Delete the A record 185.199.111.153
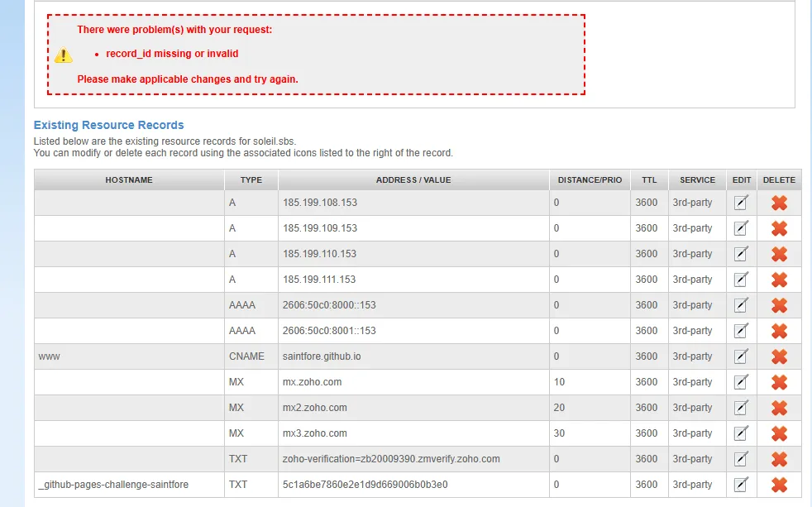 click(779, 280)
